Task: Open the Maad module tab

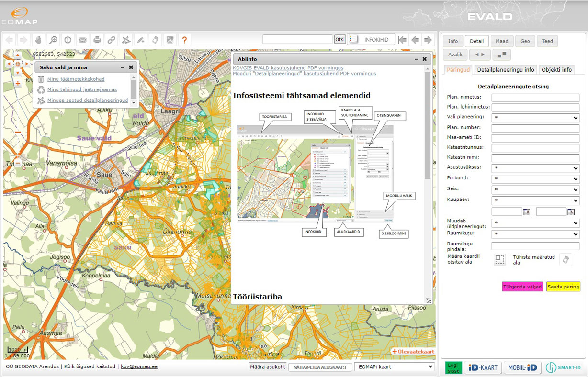Action: [502, 41]
